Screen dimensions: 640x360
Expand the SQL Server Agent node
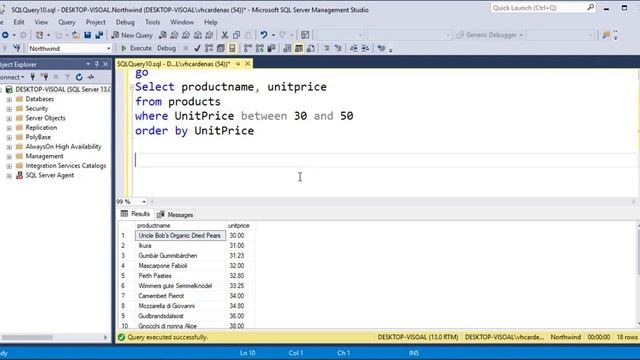(9, 176)
